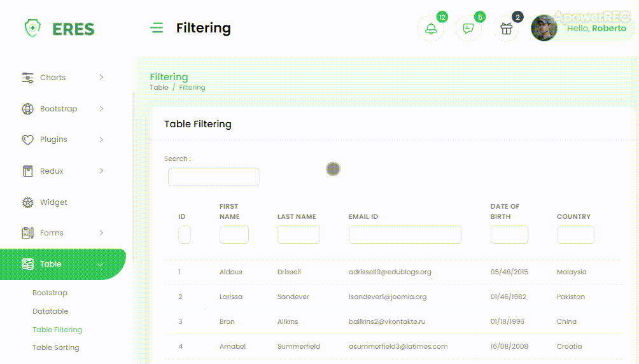Open the Table Sorting submenu item
This screenshot has height=364, width=639.
point(56,347)
